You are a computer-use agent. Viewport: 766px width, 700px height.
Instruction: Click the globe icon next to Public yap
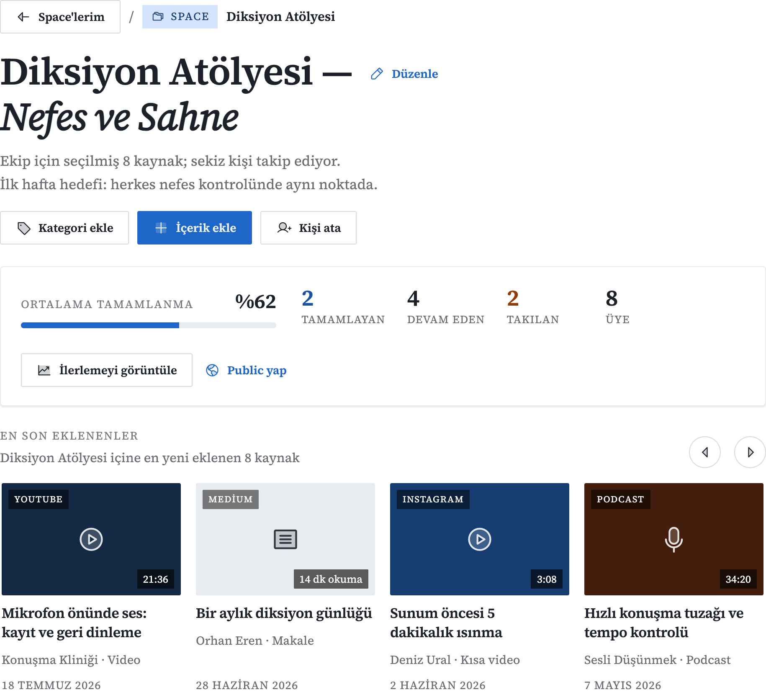[x=212, y=370]
